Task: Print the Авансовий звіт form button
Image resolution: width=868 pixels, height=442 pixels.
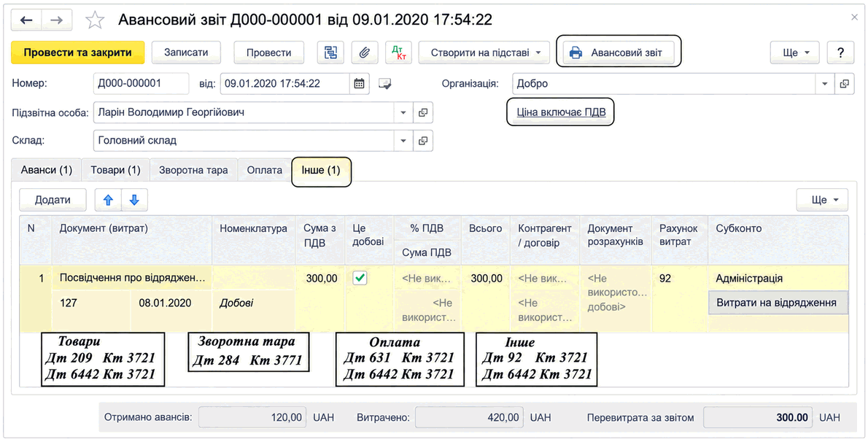Action: coord(619,53)
